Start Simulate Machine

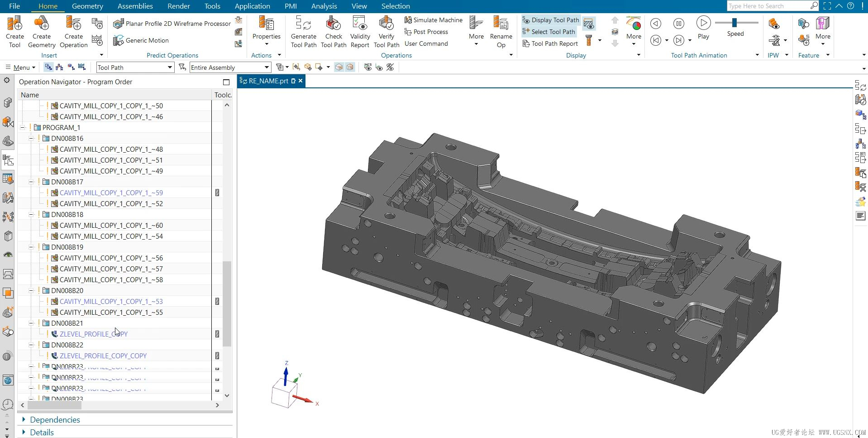click(x=433, y=20)
